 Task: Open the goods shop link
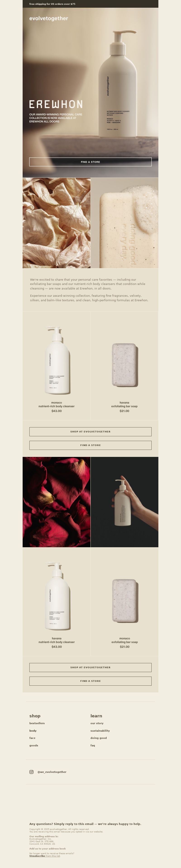[34, 745]
